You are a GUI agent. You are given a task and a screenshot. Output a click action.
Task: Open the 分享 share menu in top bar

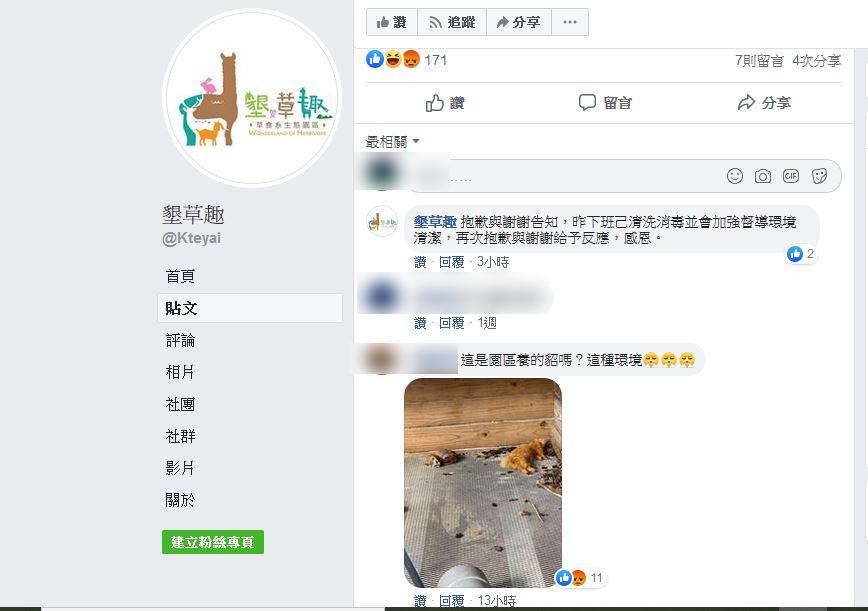519,22
